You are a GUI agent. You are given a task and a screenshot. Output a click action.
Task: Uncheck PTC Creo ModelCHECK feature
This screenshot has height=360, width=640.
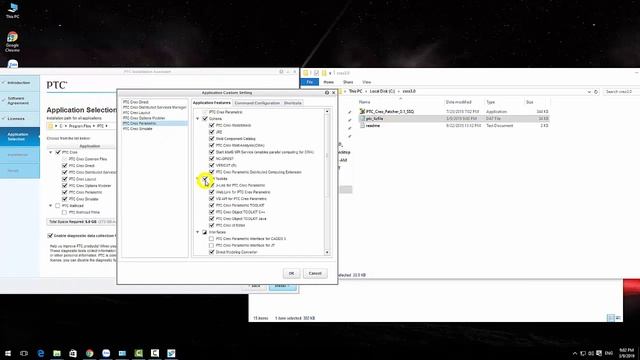211,125
